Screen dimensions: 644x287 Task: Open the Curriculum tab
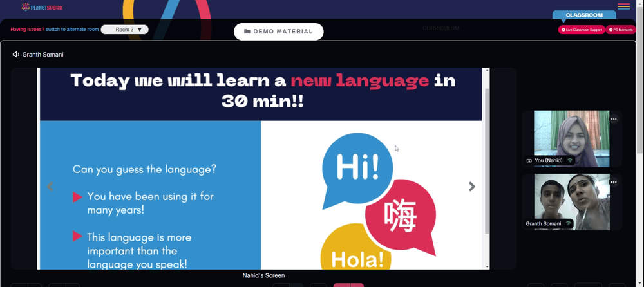(440, 28)
